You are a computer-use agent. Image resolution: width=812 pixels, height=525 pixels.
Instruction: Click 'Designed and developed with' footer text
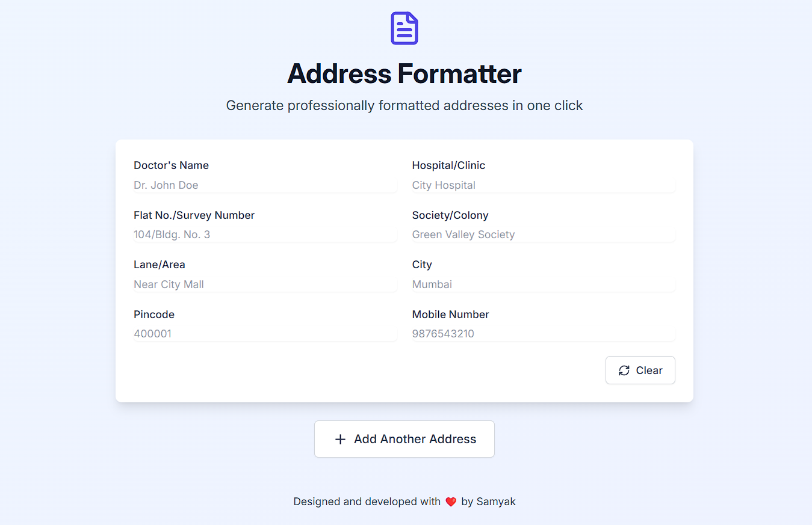coord(367,502)
